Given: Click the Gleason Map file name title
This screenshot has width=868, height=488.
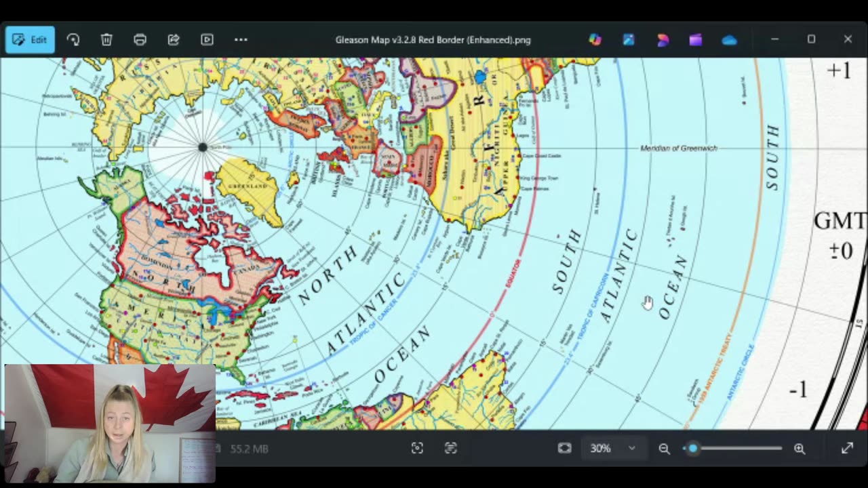Looking at the screenshot, I should point(433,40).
